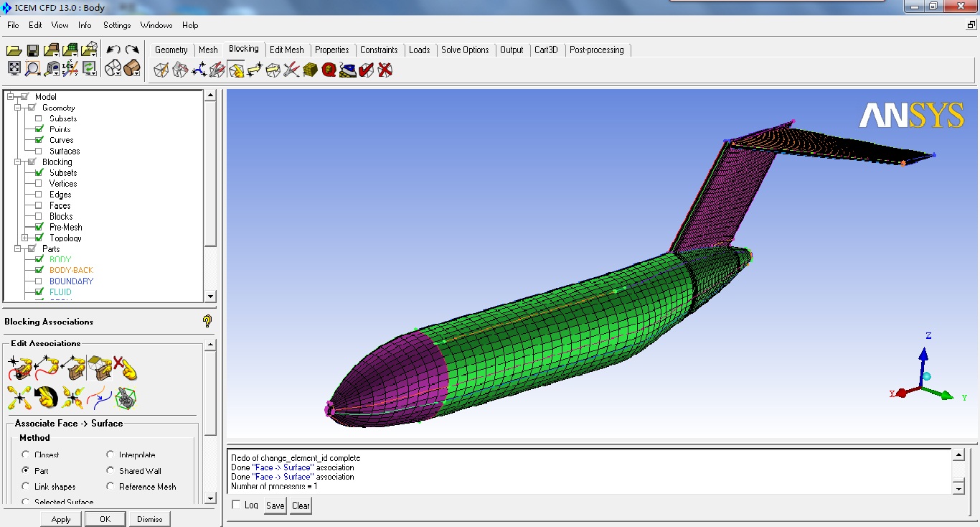Toggle the Pre-Mesh visibility checkbox
980x527 pixels.
coord(39,227)
